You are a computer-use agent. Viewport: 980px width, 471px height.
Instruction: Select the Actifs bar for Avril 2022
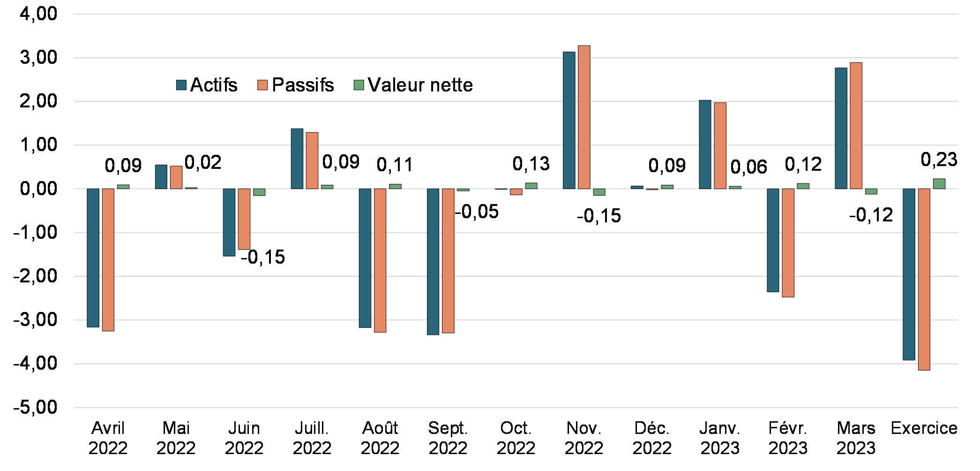click(x=93, y=258)
